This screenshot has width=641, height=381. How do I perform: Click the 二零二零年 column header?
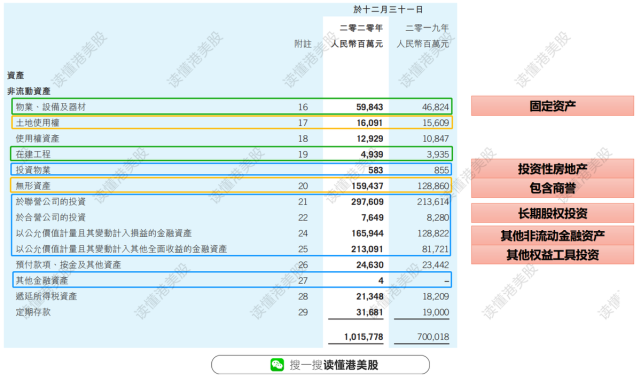tap(361, 28)
